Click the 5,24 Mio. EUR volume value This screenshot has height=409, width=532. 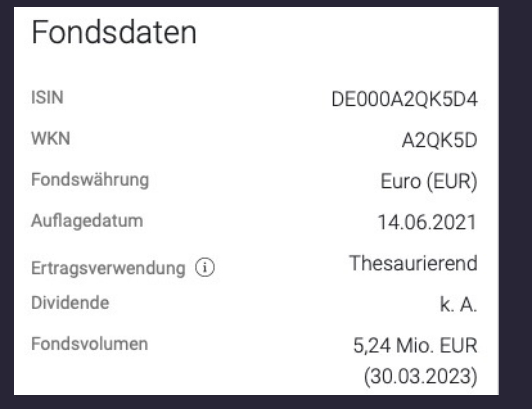coord(415,346)
